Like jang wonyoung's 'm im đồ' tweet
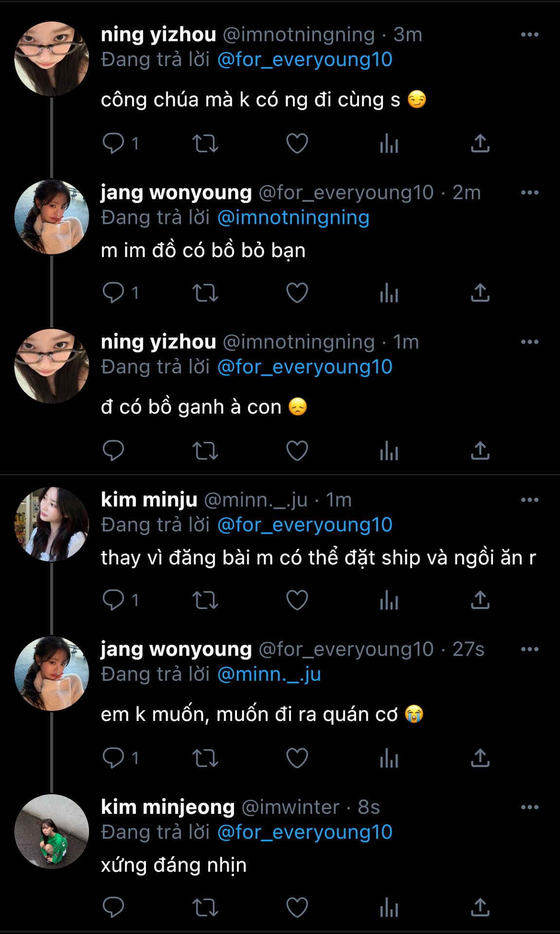The width and height of the screenshot is (560, 934). tap(297, 293)
